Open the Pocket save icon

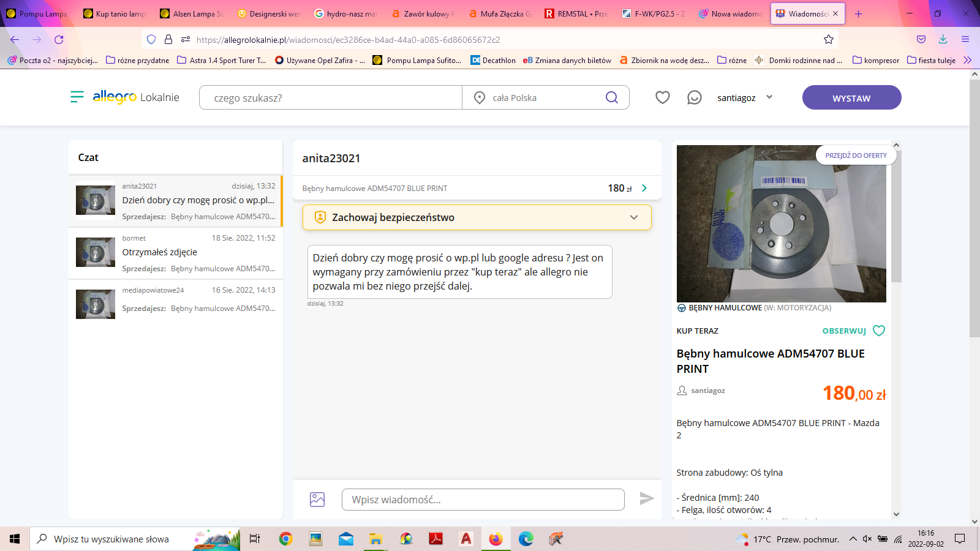(921, 39)
